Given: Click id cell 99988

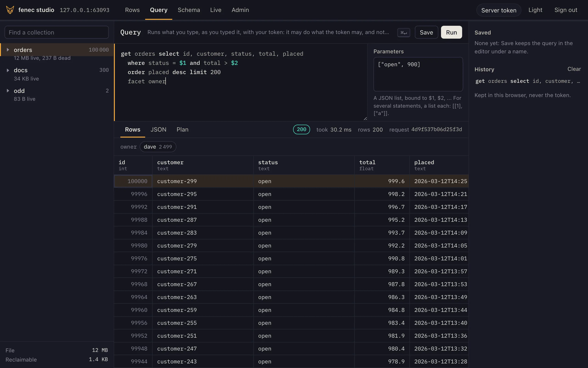Looking at the screenshot, I should [x=133, y=220].
